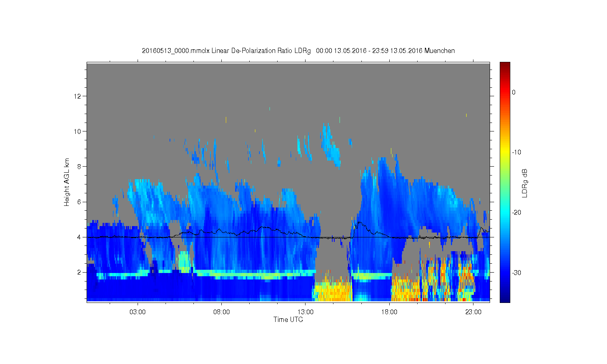Click the 'Height AGL km' y-axis label
The height and width of the screenshot is (364, 607).
(67, 182)
